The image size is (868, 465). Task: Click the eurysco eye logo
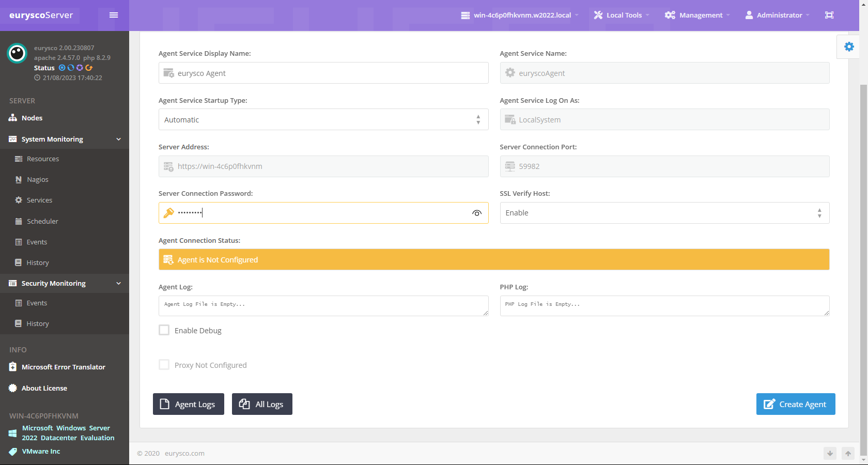tap(17, 53)
